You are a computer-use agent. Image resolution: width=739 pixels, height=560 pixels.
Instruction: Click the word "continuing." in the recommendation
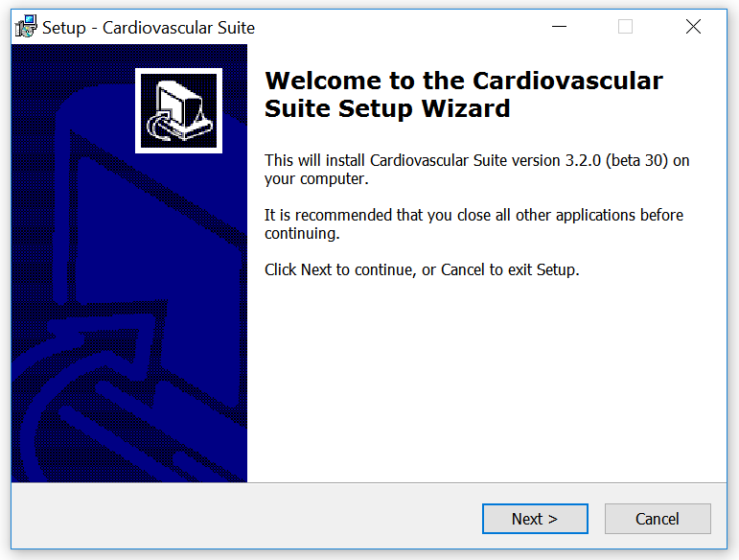pos(302,233)
